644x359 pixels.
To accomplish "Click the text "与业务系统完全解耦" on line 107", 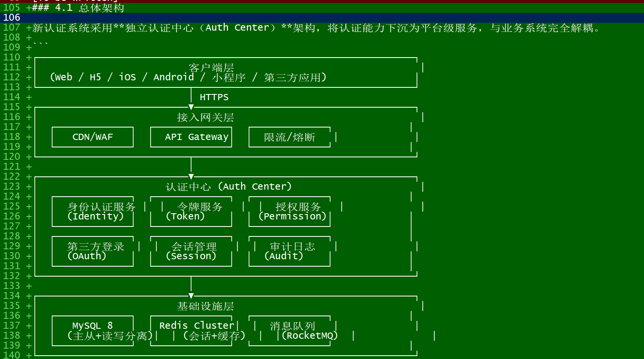I will tap(541, 28).
